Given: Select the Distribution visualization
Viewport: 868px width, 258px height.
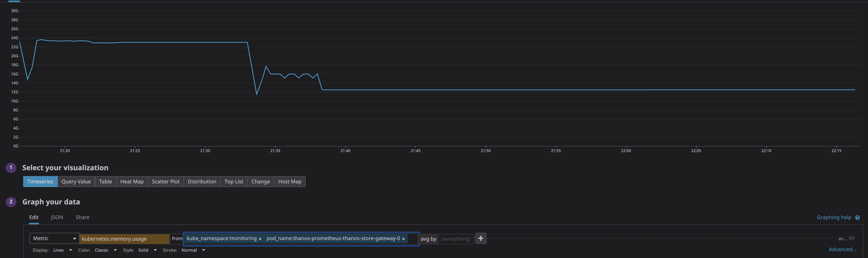Looking at the screenshot, I should coord(202,182).
